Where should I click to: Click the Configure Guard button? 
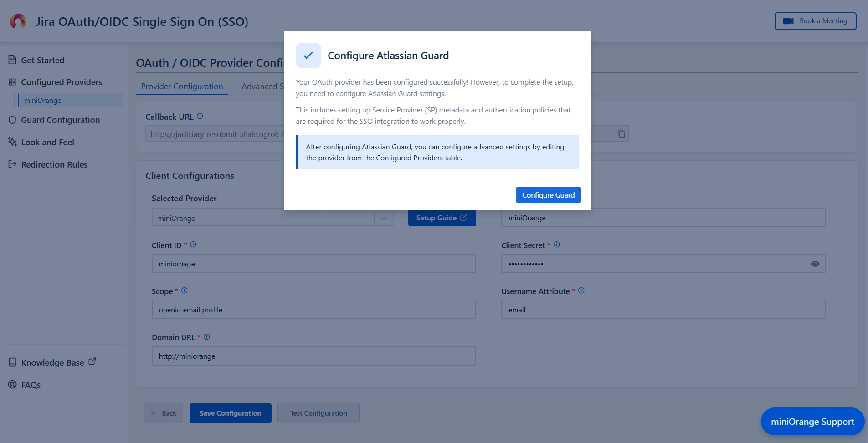pos(548,195)
